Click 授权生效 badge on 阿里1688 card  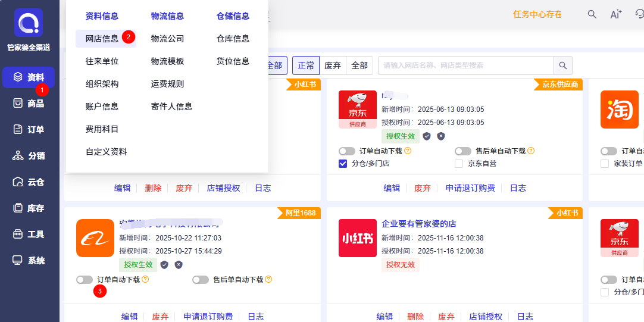click(x=138, y=265)
